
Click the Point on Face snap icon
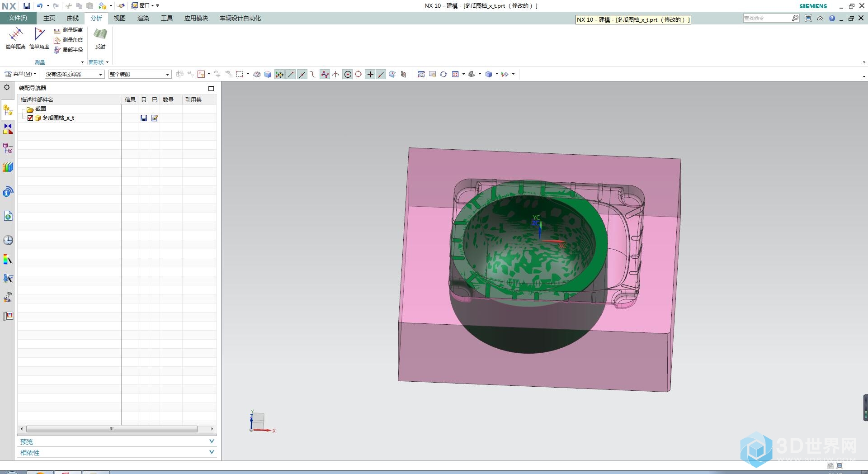tap(392, 74)
